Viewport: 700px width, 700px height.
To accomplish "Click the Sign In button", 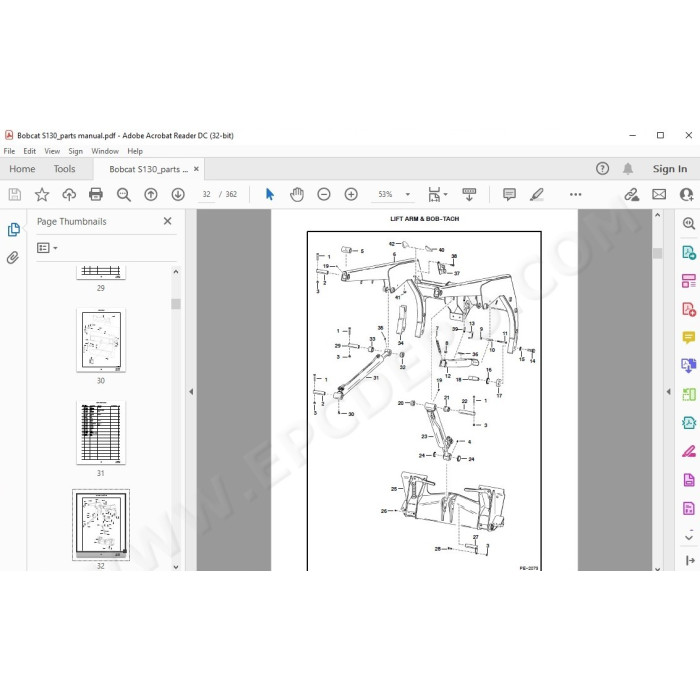I will point(670,169).
